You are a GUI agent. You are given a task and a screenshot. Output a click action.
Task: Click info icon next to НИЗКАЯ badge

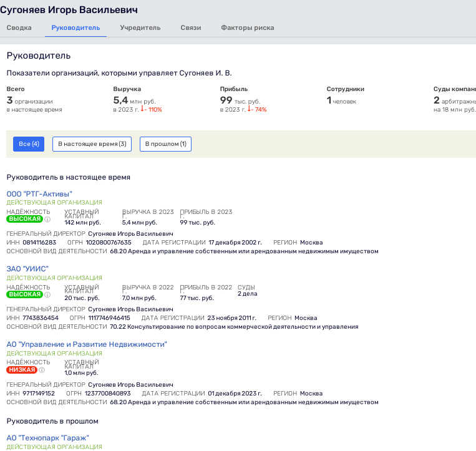42,370
